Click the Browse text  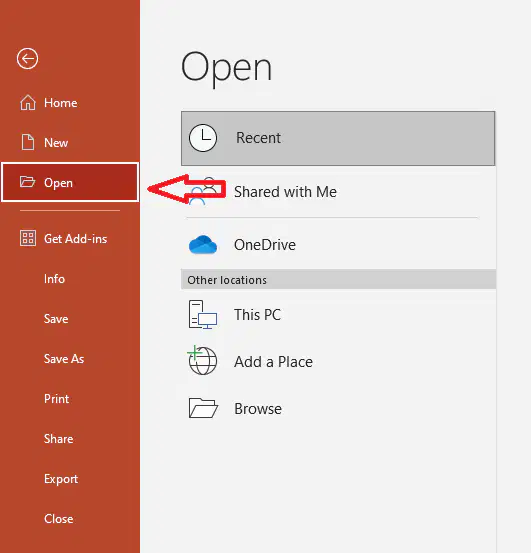point(258,409)
